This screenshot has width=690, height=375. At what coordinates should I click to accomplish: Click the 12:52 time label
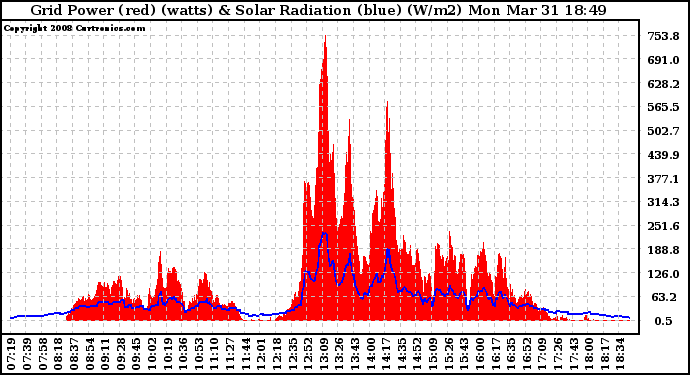pyautogui.click(x=308, y=354)
